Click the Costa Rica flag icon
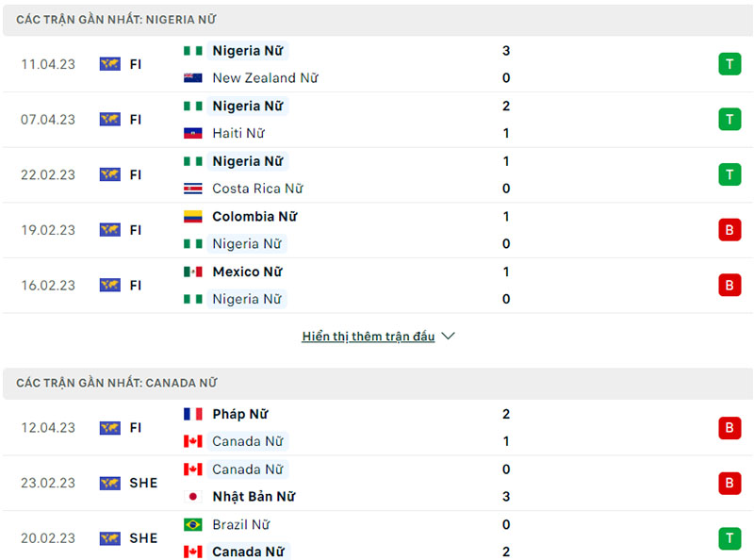This screenshot has width=754, height=560. coord(193,189)
